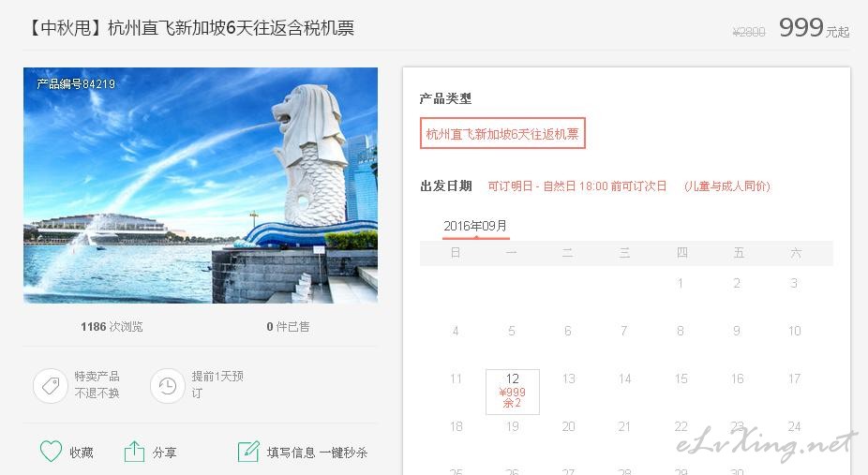Select calendar date 20
This screenshot has width=868, height=475.
(569, 426)
